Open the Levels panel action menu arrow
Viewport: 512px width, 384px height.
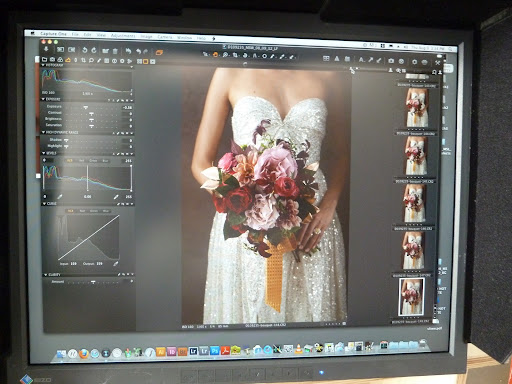[x=132, y=154]
